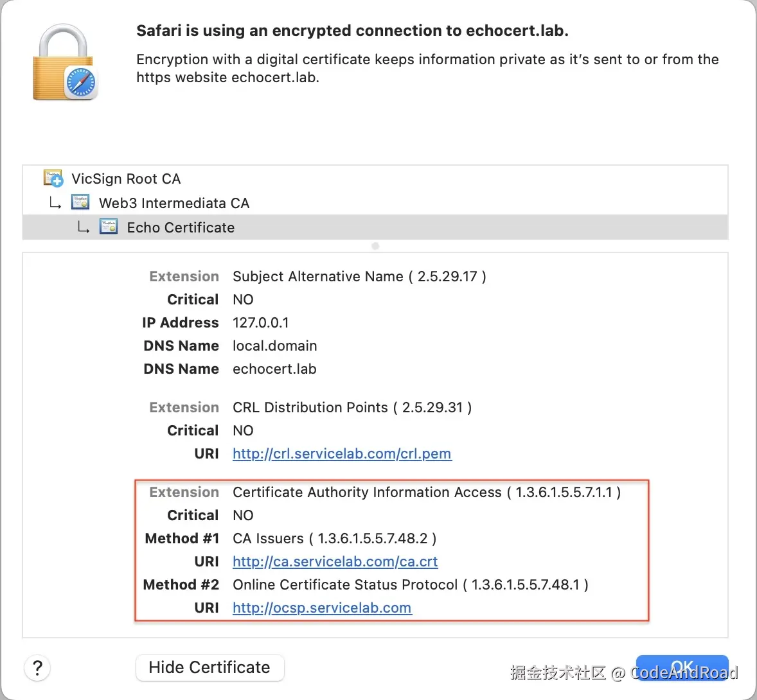Click the Web3 Intermediata CA certificate icon
Viewport: 757px width, 700px height.
(80, 202)
